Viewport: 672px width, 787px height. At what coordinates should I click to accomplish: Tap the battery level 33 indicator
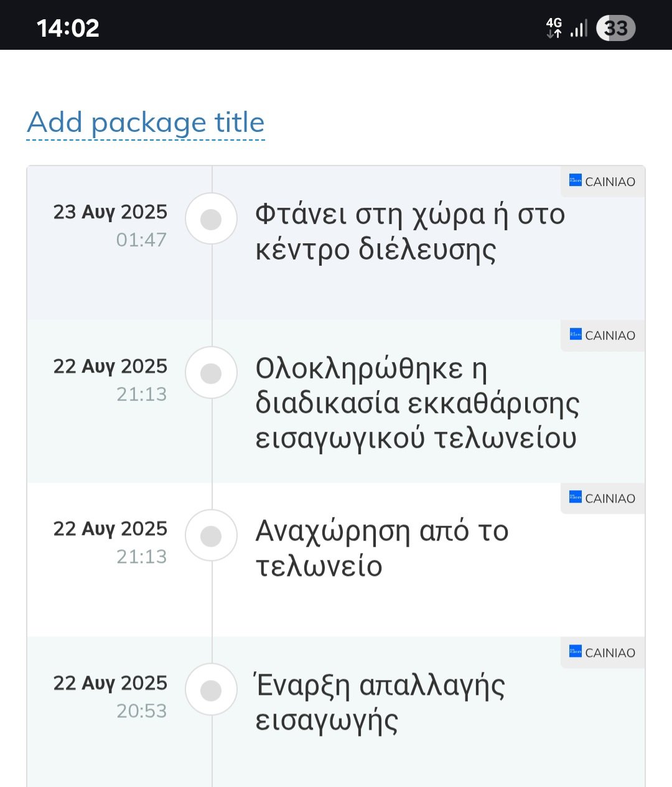click(x=615, y=28)
